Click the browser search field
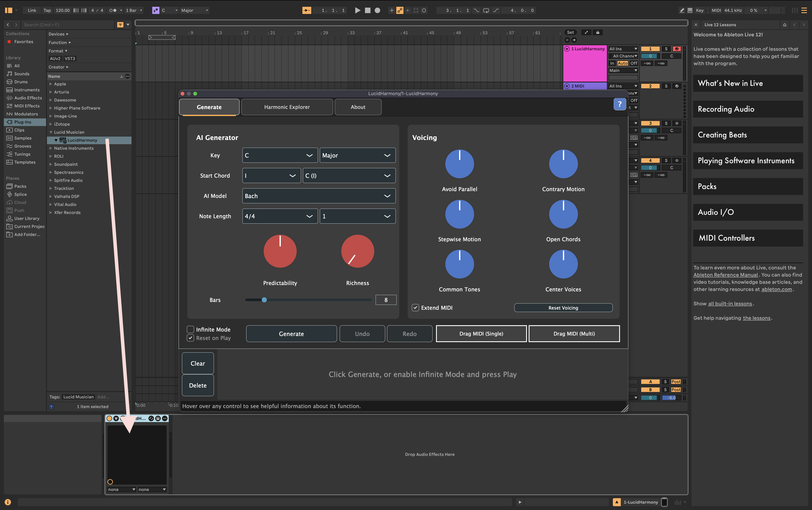This screenshot has width=812, height=510. point(67,25)
